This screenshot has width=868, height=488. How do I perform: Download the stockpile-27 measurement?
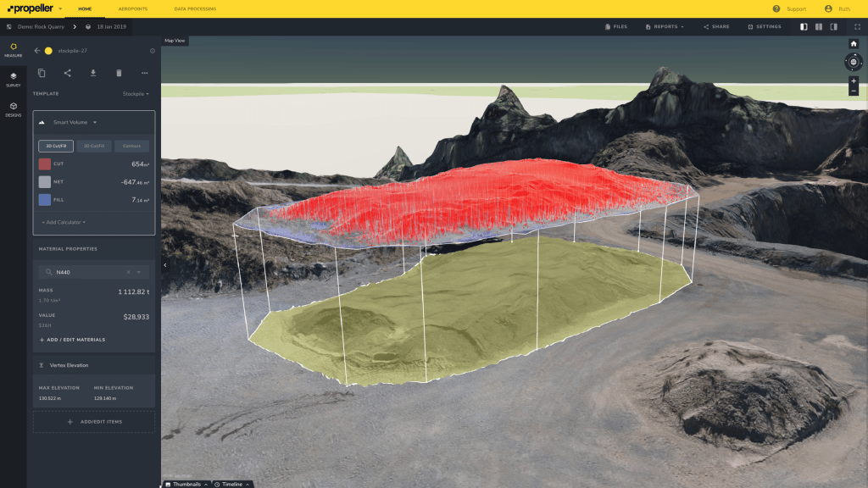(x=93, y=73)
